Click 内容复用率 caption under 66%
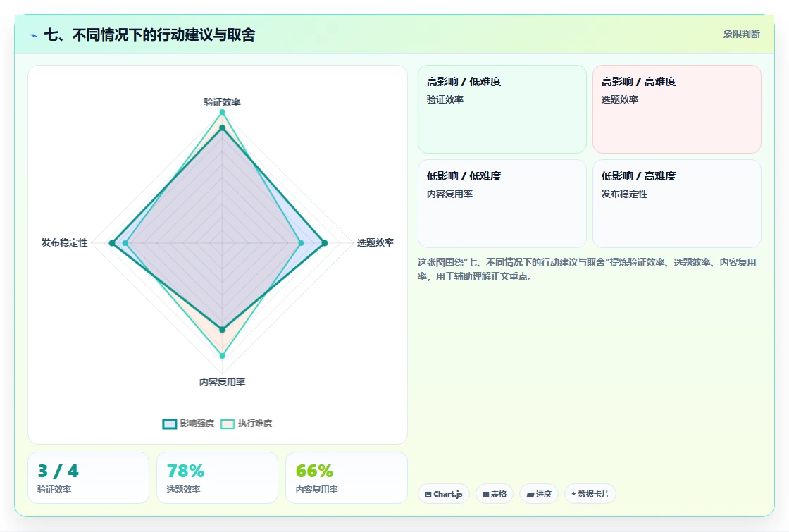 [316, 489]
